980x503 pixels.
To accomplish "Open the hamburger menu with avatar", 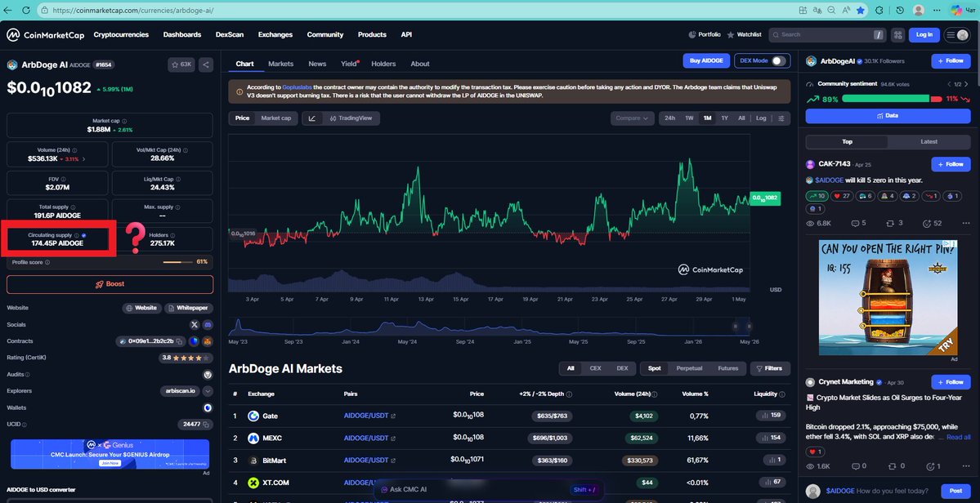I will coord(957,35).
